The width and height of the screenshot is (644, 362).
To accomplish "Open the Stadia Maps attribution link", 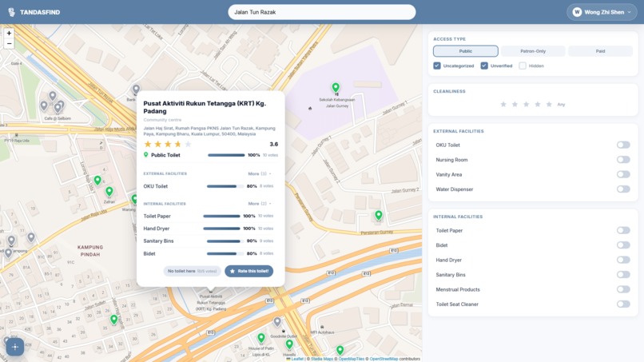I will pyautogui.click(x=322, y=359).
